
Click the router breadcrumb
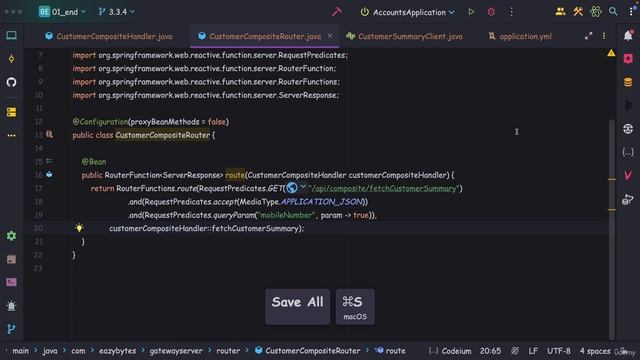228,351
